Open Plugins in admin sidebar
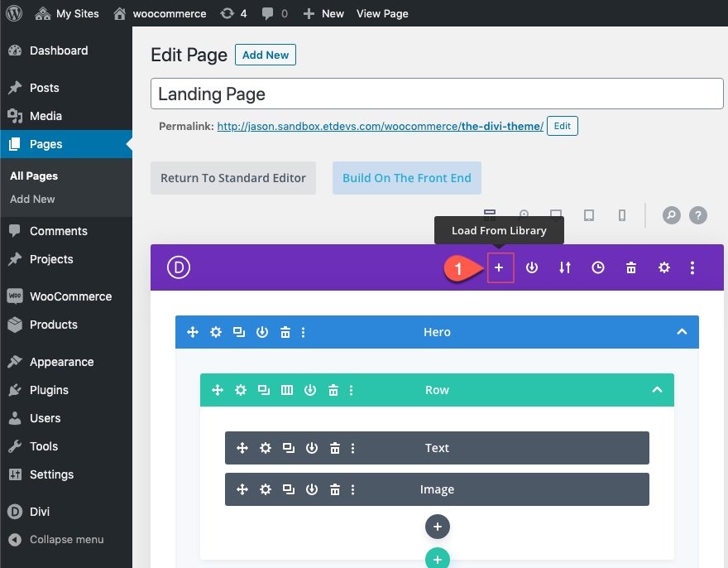728x568 pixels. coord(49,390)
